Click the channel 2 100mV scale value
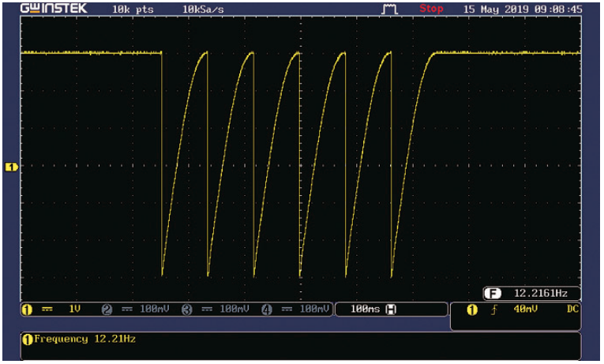 pyautogui.click(x=155, y=309)
